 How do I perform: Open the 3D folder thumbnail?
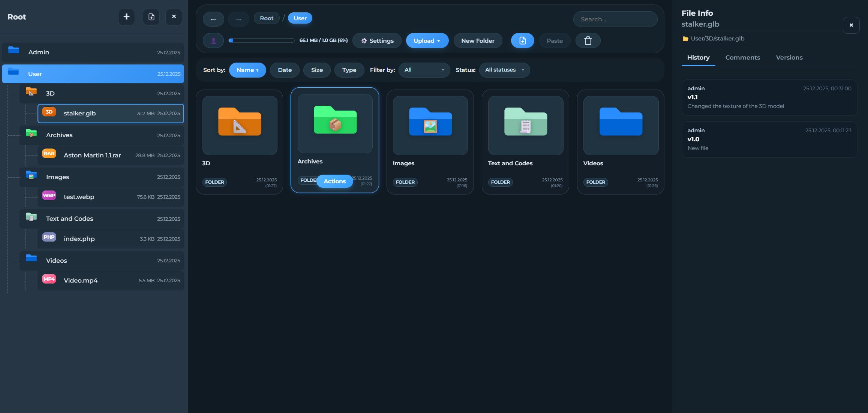pos(240,125)
